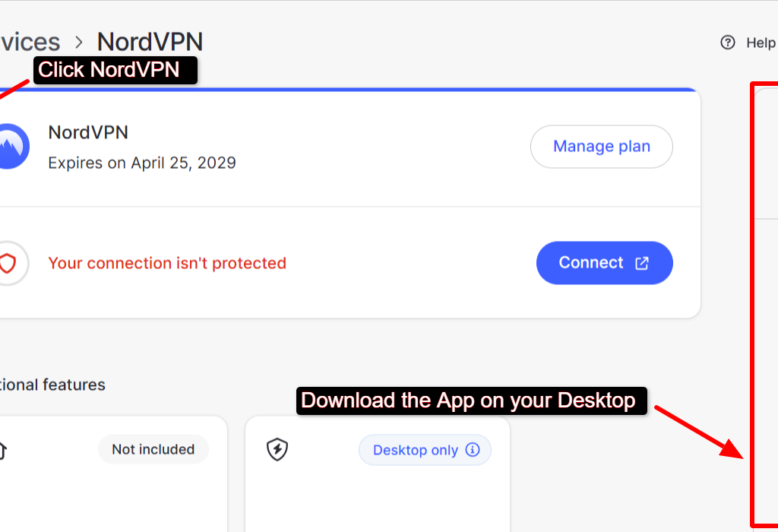Screen dimensions: 778x532
Task: Open the Help link at top right
Action: click(761, 43)
